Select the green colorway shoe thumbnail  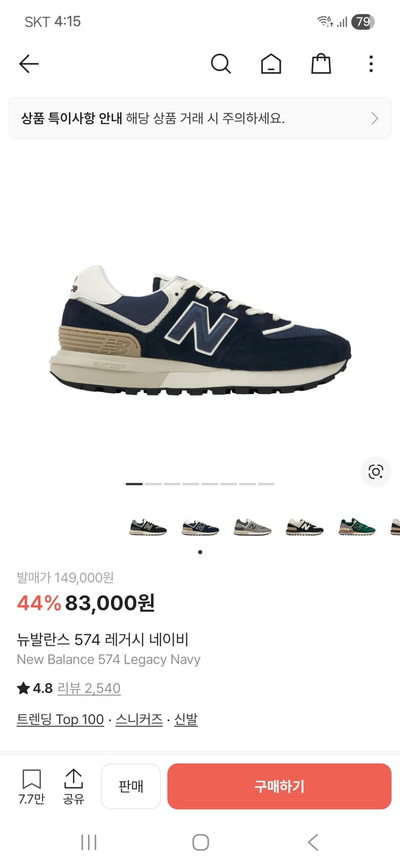click(357, 527)
